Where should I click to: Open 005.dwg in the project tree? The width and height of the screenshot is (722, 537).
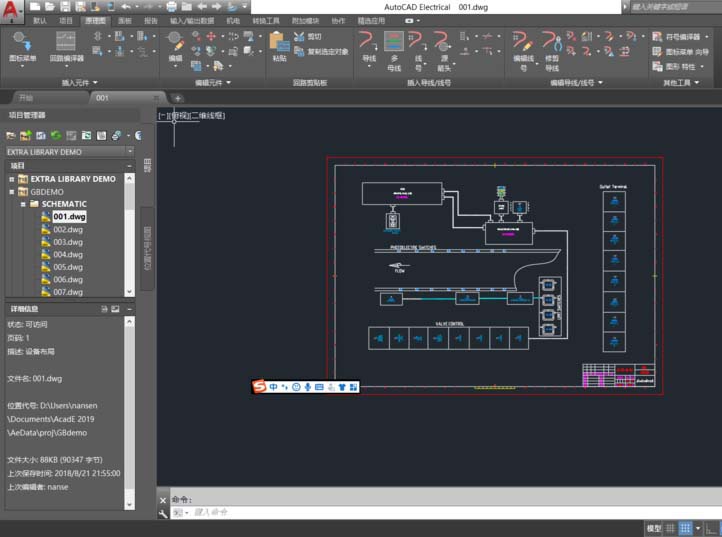pos(68,267)
